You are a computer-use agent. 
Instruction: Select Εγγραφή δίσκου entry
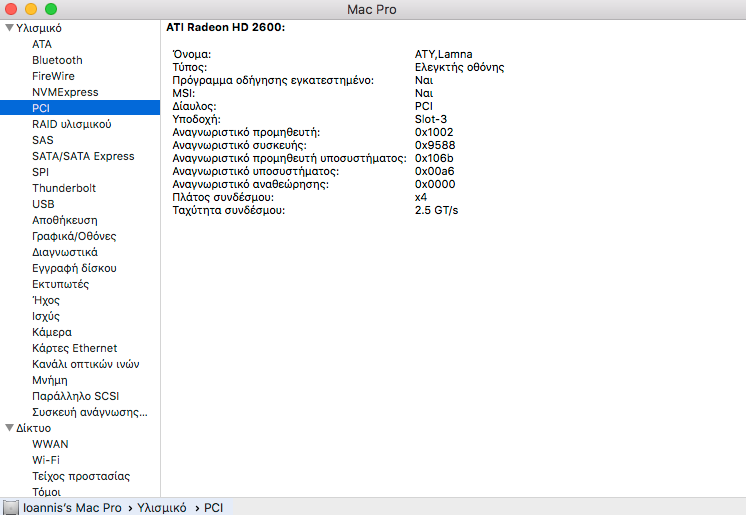point(74,268)
